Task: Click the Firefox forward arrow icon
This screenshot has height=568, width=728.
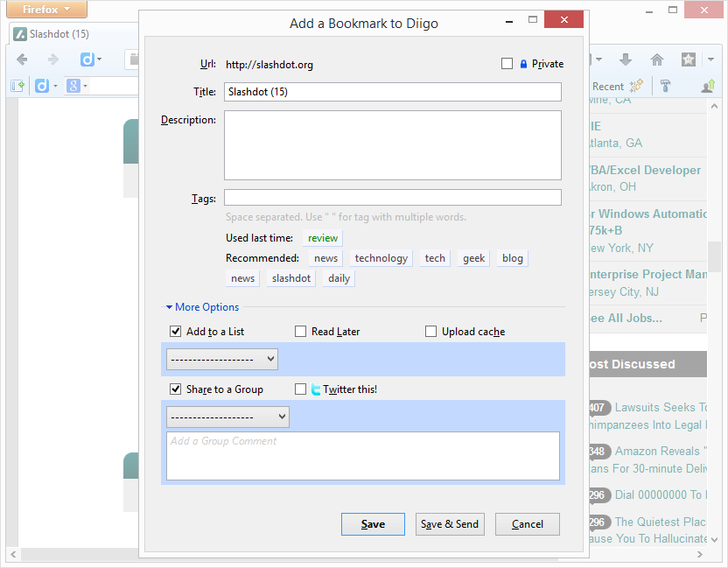Action: coord(53,59)
